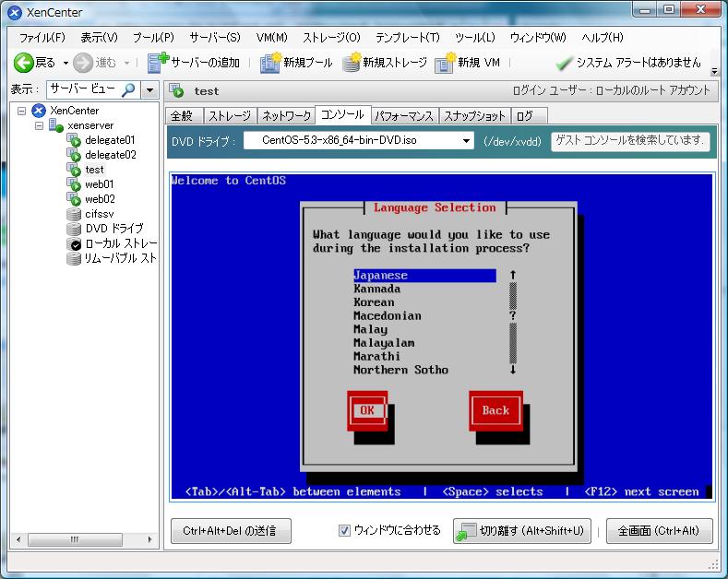Screen dimensions: 728x579
Task: Open the テンプレート(T) menu
Action: coord(407,38)
